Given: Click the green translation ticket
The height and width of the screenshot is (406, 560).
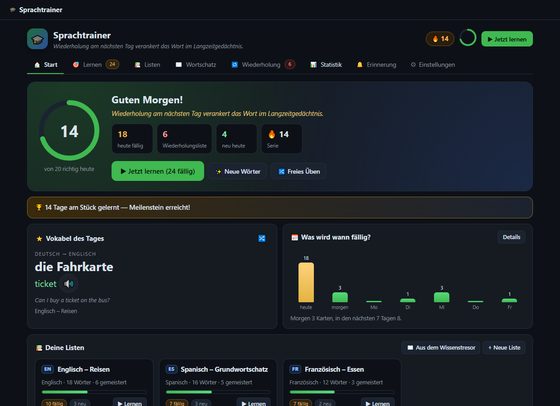Looking at the screenshot, I should (x=45, y=284).
